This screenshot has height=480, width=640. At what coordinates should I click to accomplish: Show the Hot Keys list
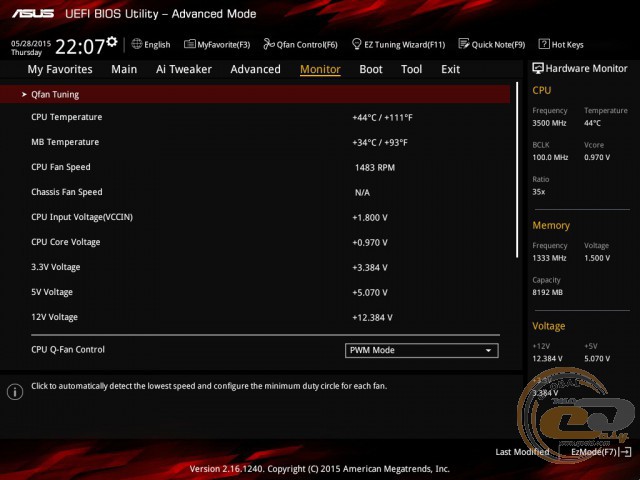pos(567,44)
